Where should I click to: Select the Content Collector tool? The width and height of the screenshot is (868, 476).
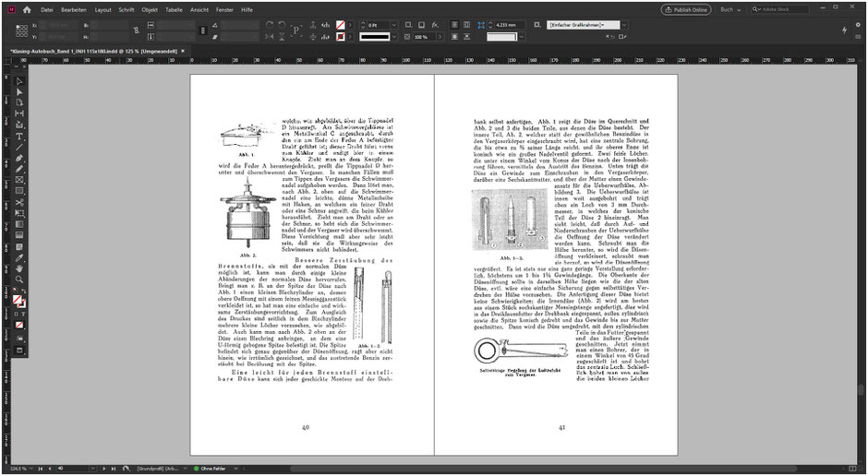19,125
